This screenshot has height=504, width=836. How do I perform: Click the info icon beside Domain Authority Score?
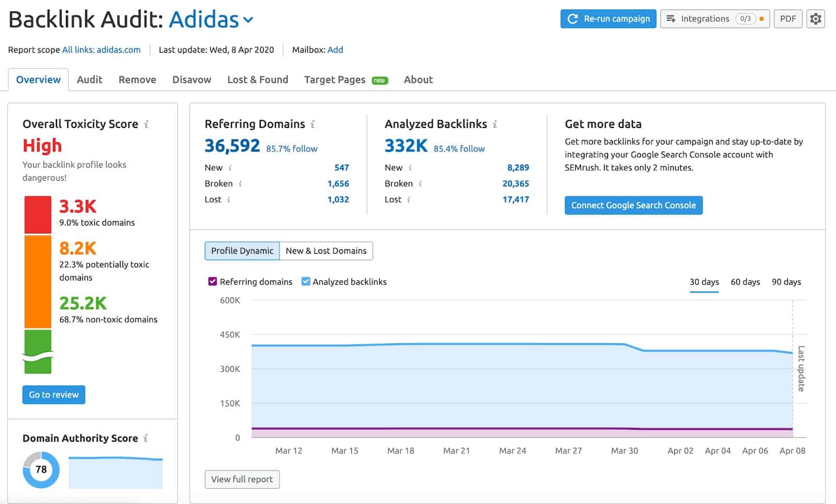[146, 438]
